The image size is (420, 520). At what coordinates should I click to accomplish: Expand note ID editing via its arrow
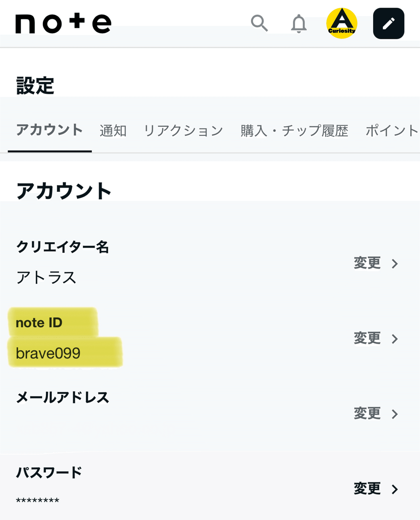(x=395, y=338)
